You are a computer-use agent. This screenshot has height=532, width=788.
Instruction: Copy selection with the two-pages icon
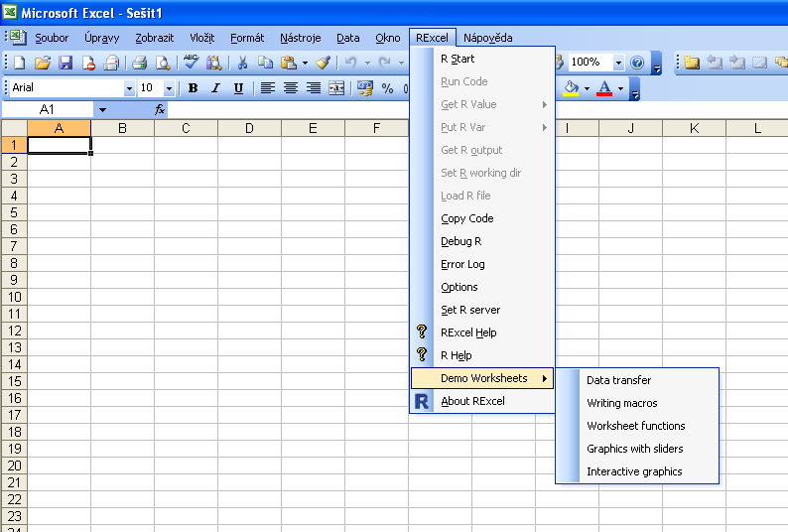[x=265, y=63]
